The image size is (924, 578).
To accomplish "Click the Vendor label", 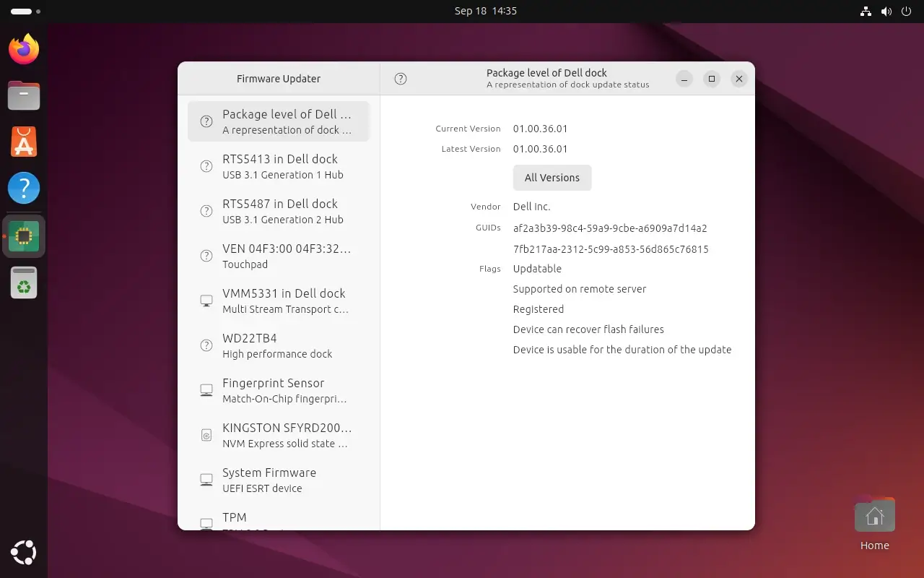I will click(485, 207).
